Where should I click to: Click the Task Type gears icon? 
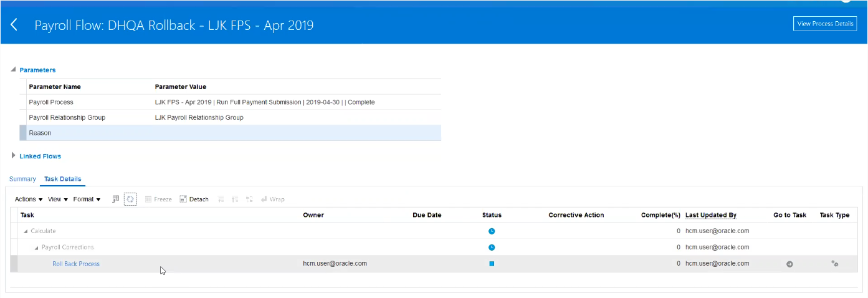click(x=834, y=264)
